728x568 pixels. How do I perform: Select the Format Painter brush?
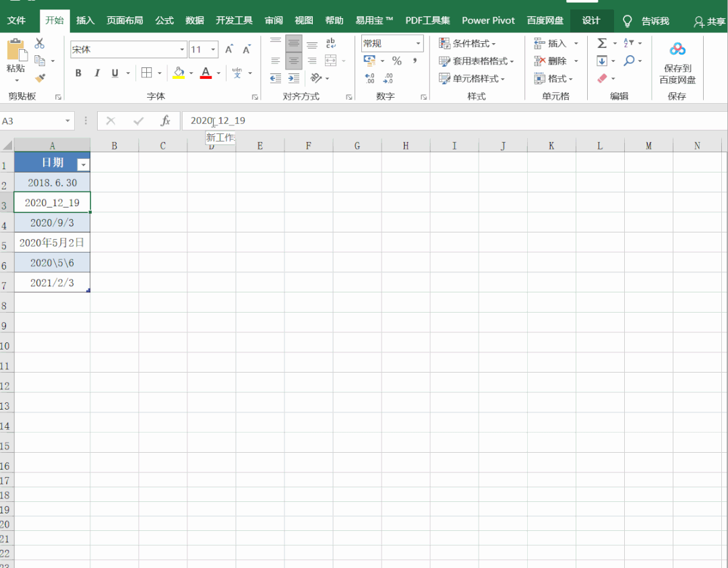[x=40, y=78]
